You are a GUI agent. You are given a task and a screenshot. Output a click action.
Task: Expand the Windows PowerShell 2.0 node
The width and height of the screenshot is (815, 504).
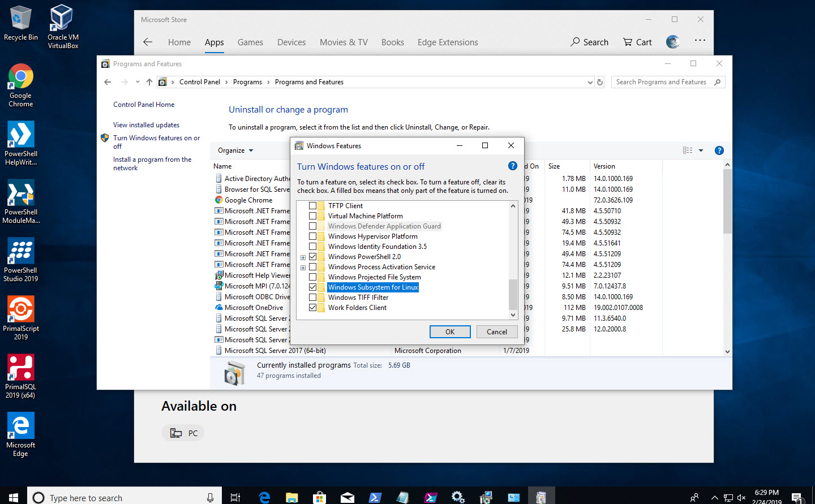[303, 257]
